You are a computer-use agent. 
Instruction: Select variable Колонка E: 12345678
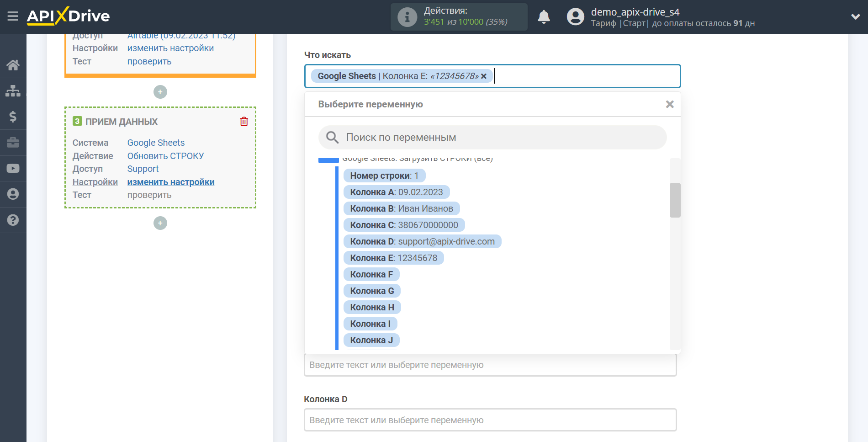pyautogui.click(x=394, y=258)
